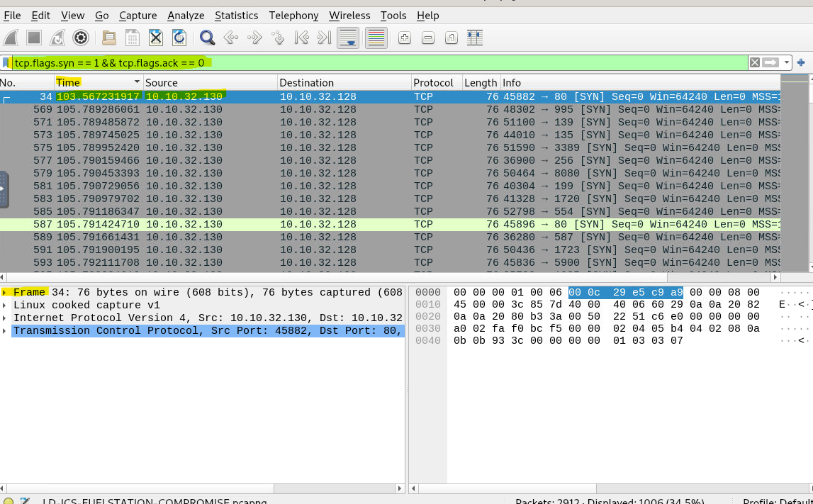The width and height of the screenshot is (813, 504).
Task: Click the capture options gear icon
Action: pyautogui.click(x=81, y=38)
